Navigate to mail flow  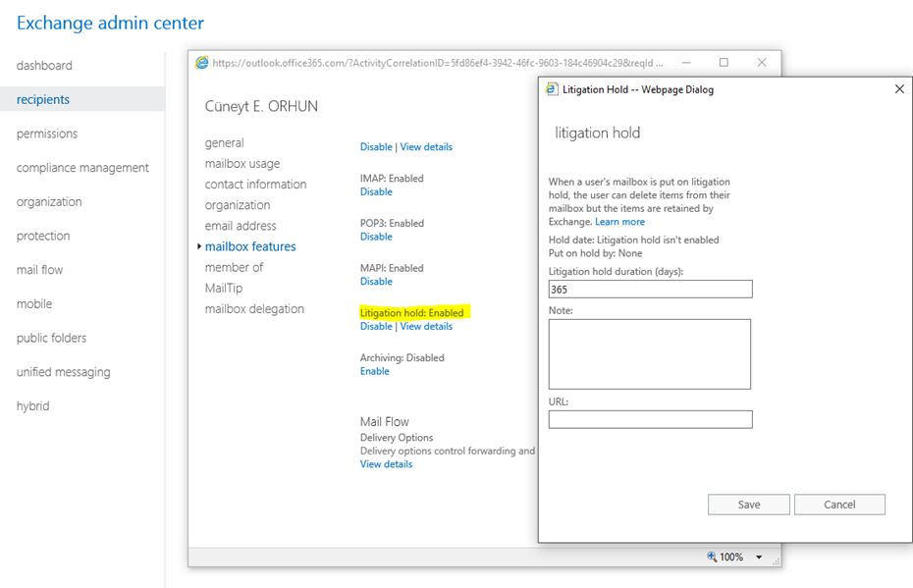39,270
